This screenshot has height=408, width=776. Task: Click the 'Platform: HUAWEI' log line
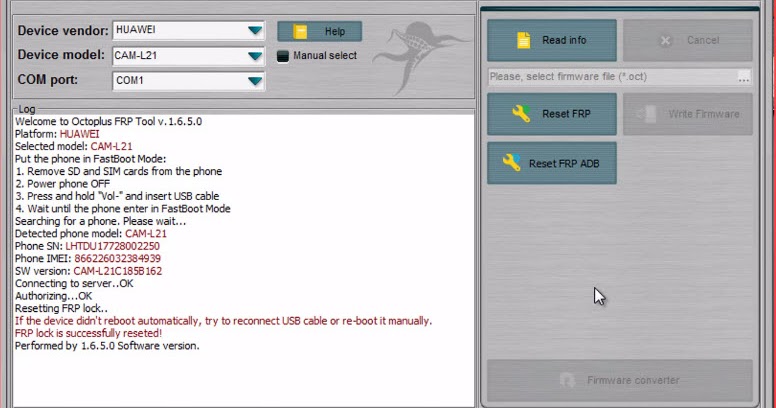point(57,134)
